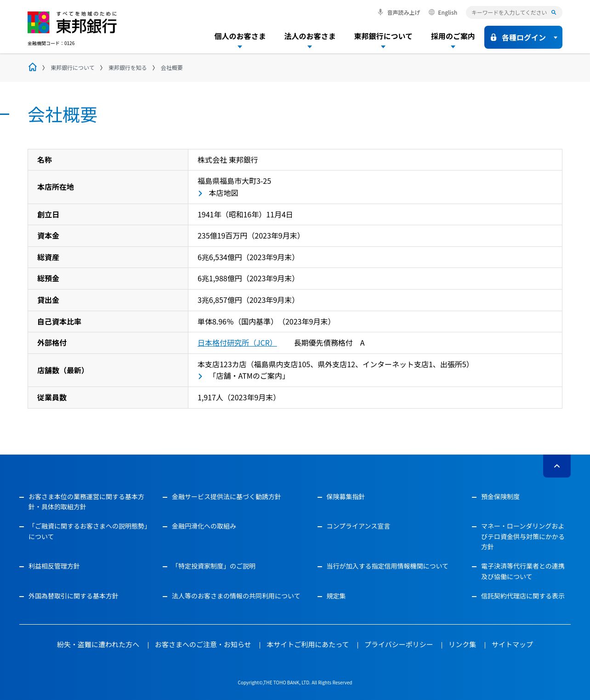Click 金融機関コード：0126 text

tap(51, 43)
